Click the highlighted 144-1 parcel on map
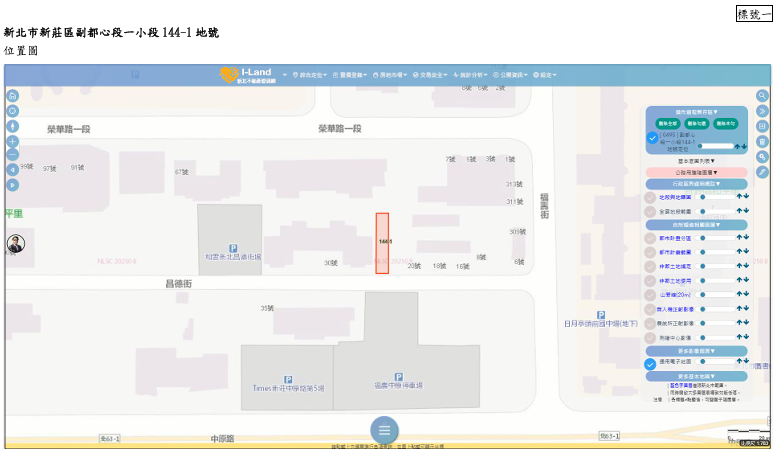The width and height of the screenshot is (775, 461). point(382,243)
